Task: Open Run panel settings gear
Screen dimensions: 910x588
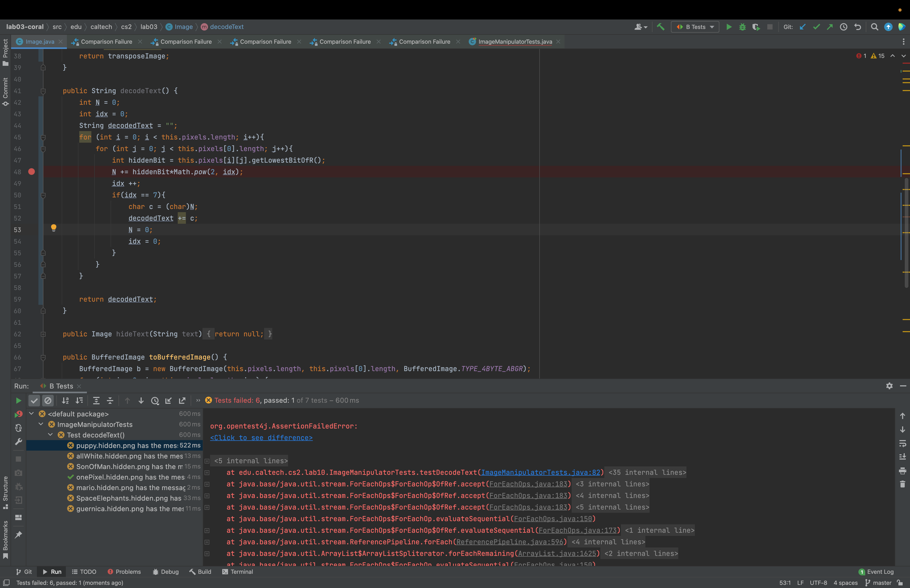Action: [889, 386]
